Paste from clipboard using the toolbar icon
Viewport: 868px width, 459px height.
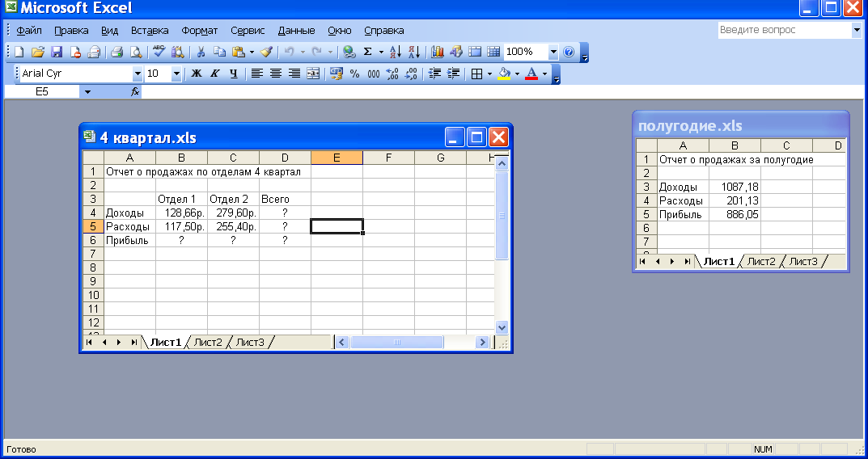point(239,52)
